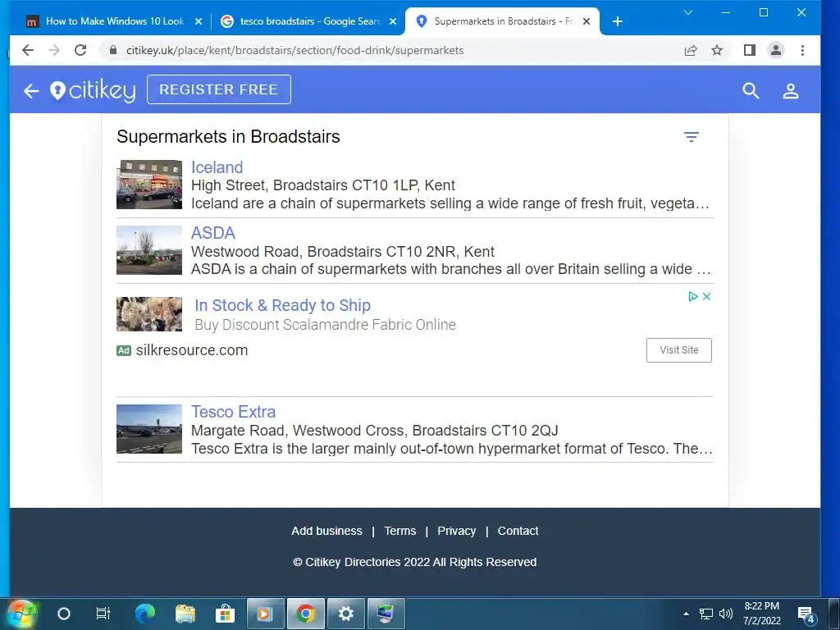
Task: Click silkresource.com ad domain text
Action: coord(192,350)
